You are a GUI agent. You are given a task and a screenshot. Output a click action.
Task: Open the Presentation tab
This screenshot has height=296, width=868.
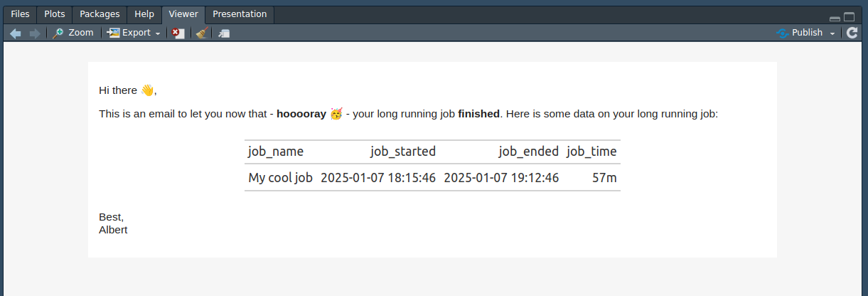(240, 14)
